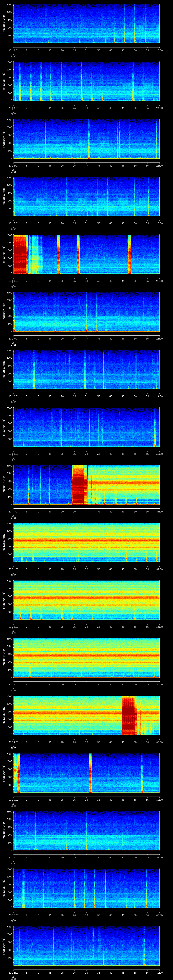
Task: Click the 23:24:00 start time label
Action: pos(13,166)
